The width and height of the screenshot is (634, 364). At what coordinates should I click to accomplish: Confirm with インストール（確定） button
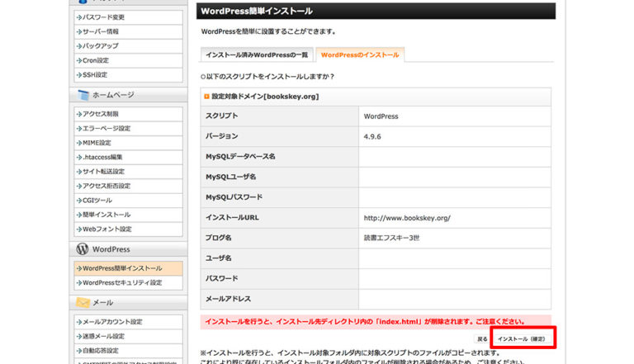tap(521, 339)
